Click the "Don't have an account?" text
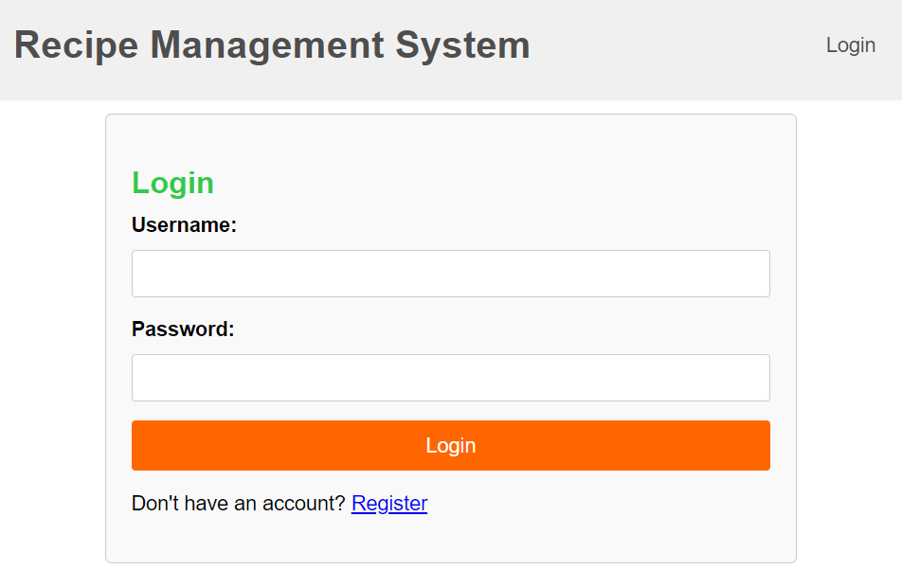 (238, 504)
